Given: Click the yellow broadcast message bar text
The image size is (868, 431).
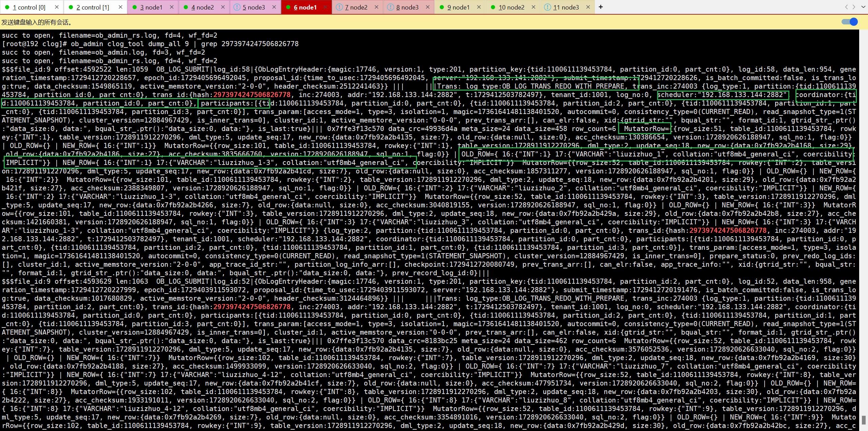Looking at the screenshot, I should tap(37, 22).
